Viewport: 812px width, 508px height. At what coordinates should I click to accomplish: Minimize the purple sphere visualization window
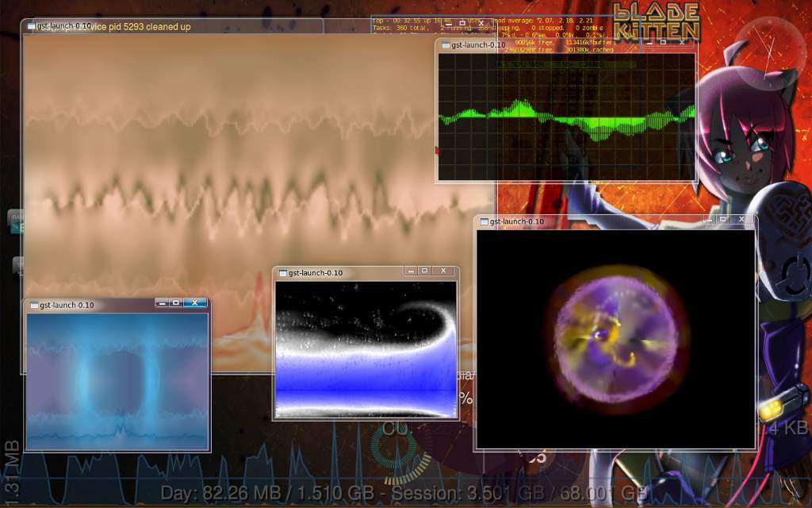(710, 219)
